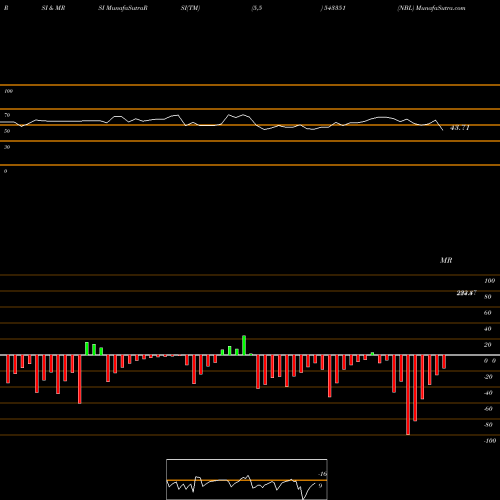500x500 pixels.
Task: Click the MR axis label 60
Action: pyautogui.click(x=488, y=313)
